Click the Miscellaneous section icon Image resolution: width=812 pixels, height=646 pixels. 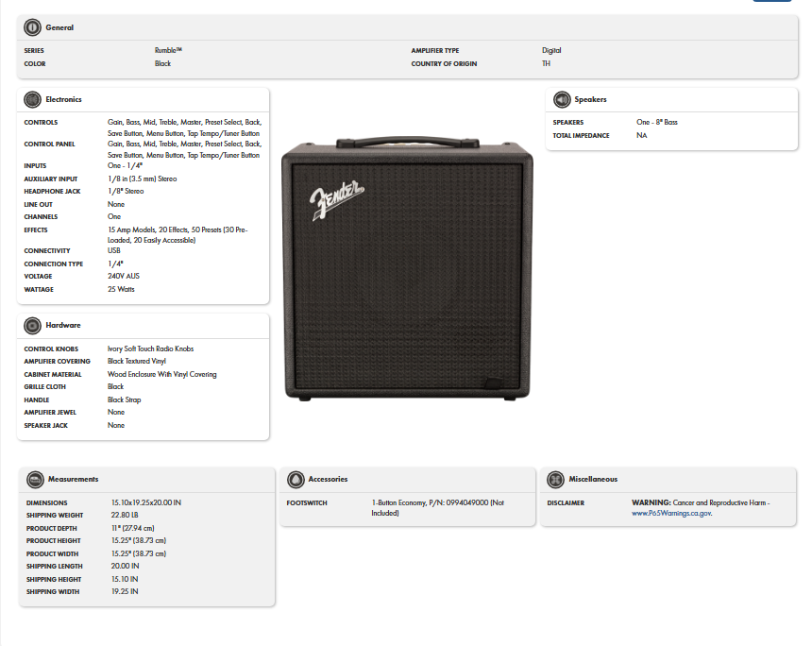pos(556,479)
